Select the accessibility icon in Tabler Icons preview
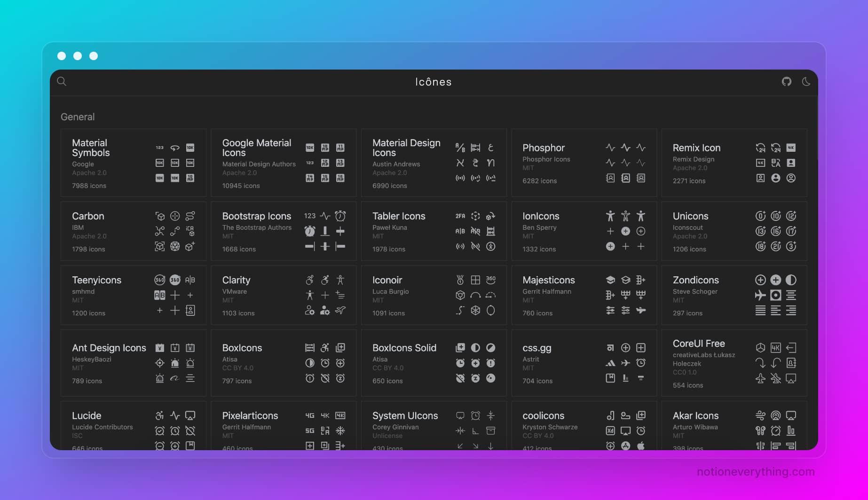This screenshot has width=868, height=500. point(491,246)
